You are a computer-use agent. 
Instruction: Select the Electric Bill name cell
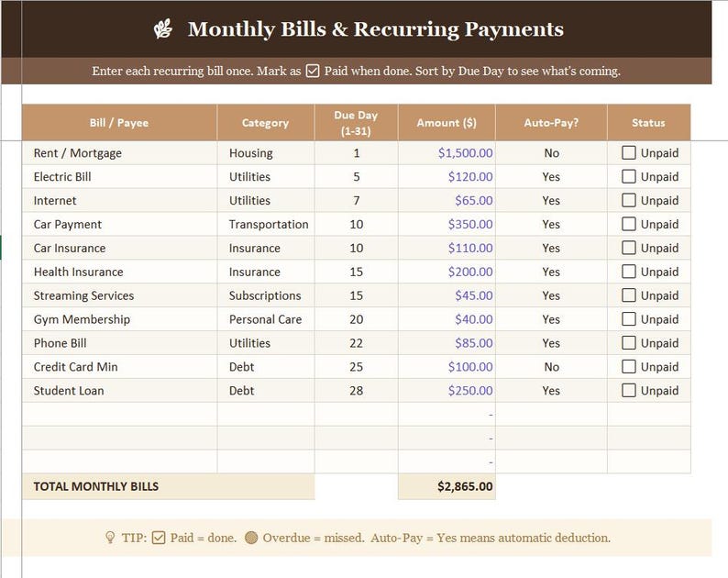[x=119, y=176]
